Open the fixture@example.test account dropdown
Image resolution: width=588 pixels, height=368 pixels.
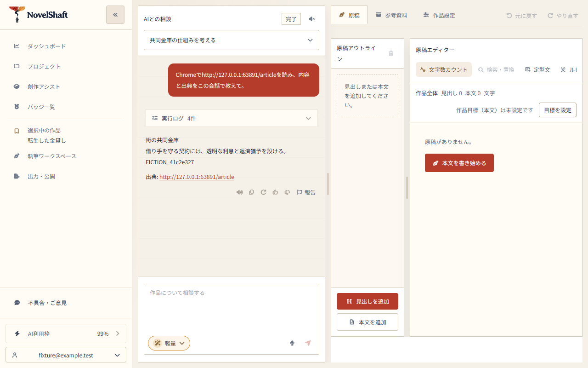click(x=66, y=355)
